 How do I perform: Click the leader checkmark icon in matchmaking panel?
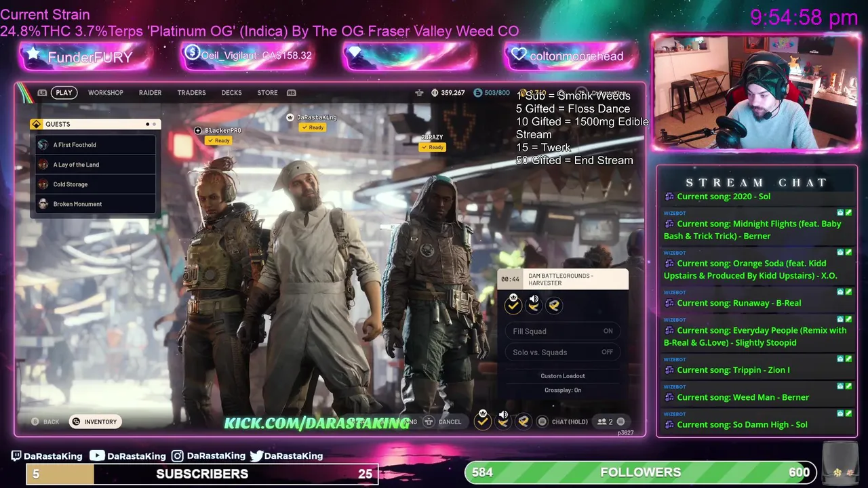(513, 305)
